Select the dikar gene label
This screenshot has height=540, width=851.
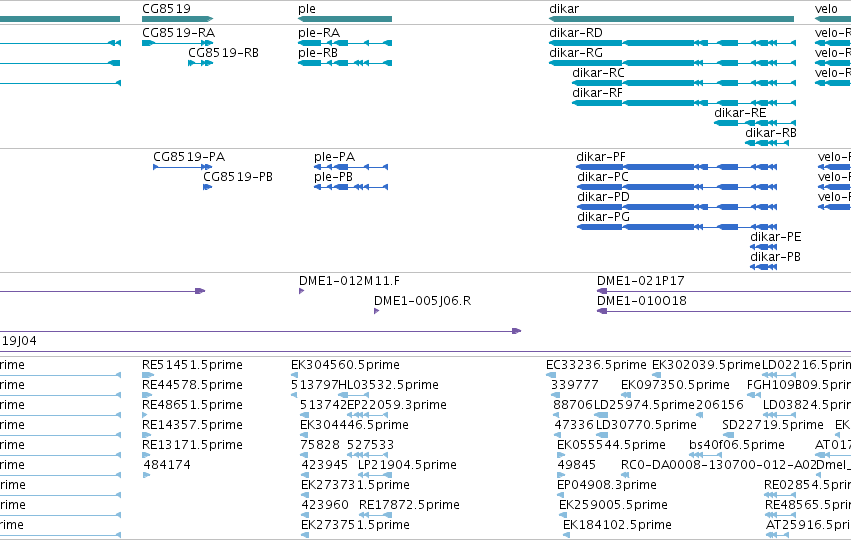[564, 9]
